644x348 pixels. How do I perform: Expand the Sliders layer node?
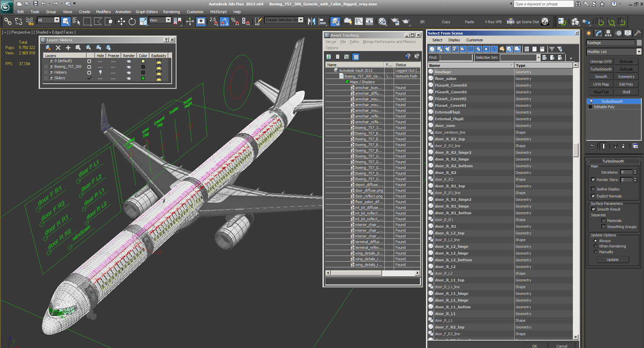click(46, 78)
